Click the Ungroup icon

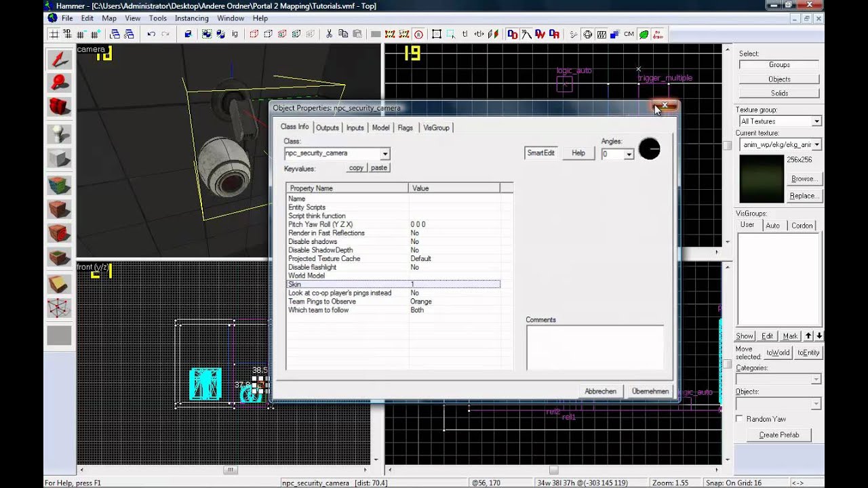(x=221, y=34)
